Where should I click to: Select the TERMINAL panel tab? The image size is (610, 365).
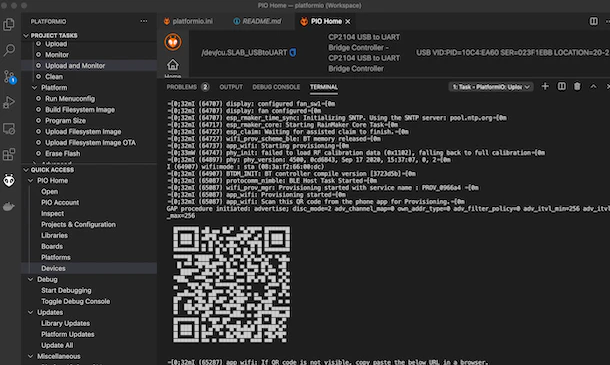click(324, 87)
